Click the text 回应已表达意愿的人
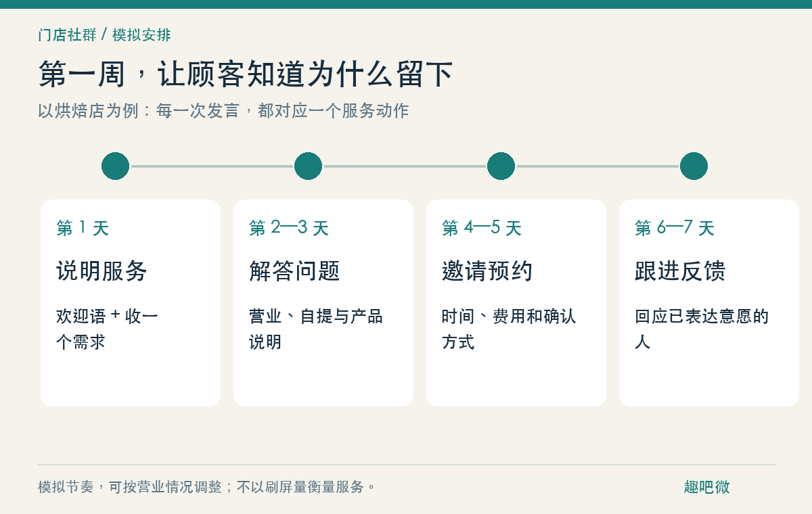This screenshot has height=514, width=812. (702, 329)
